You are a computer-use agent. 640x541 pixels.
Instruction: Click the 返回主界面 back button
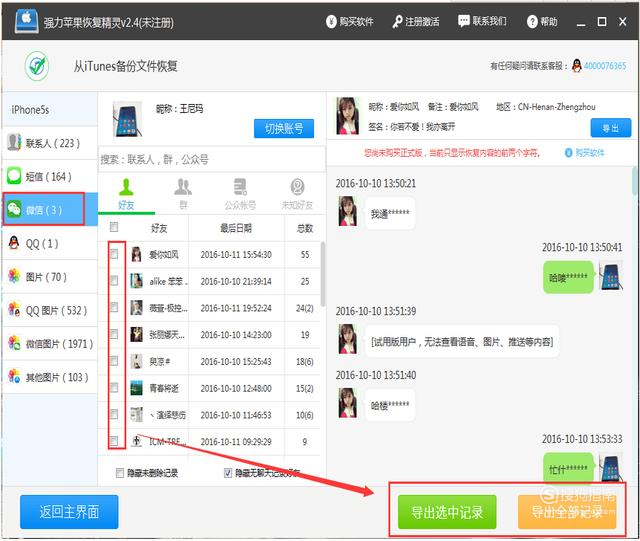[x=69, y=512]
